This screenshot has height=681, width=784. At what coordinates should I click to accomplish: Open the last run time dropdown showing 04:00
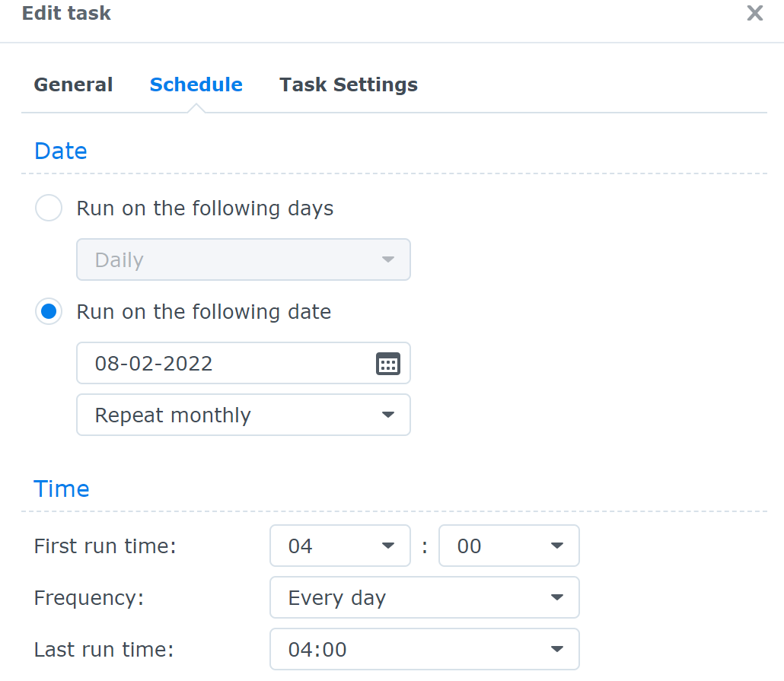pos(424,649)
